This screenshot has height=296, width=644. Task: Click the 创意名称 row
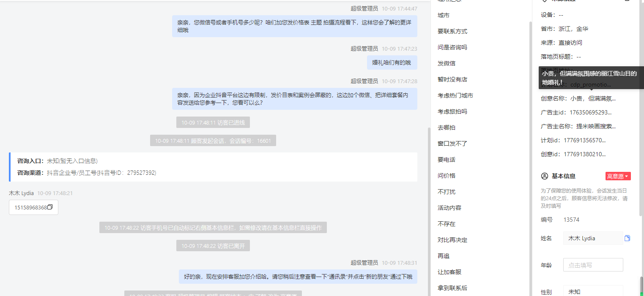(578, 98)
